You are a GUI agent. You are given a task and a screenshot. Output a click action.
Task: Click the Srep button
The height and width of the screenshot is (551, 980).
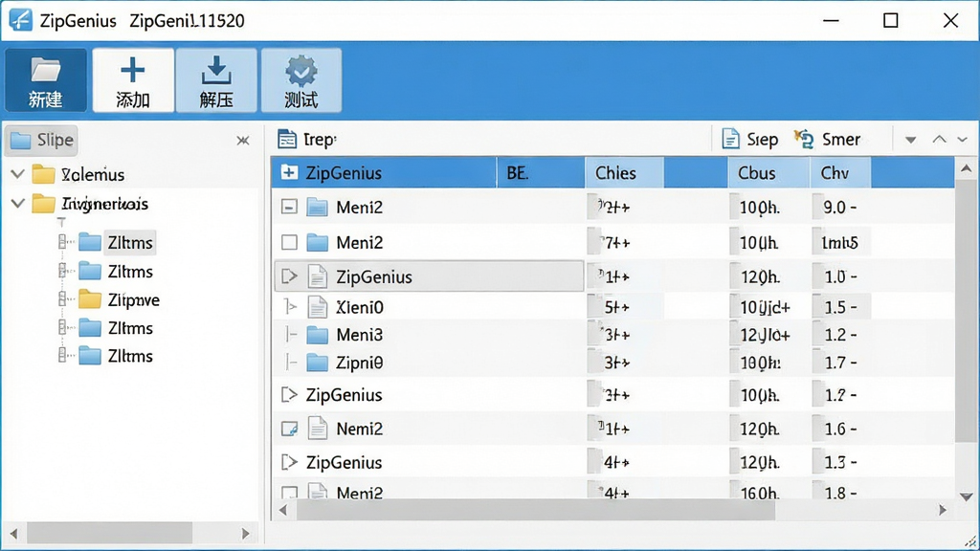(750, 140)
